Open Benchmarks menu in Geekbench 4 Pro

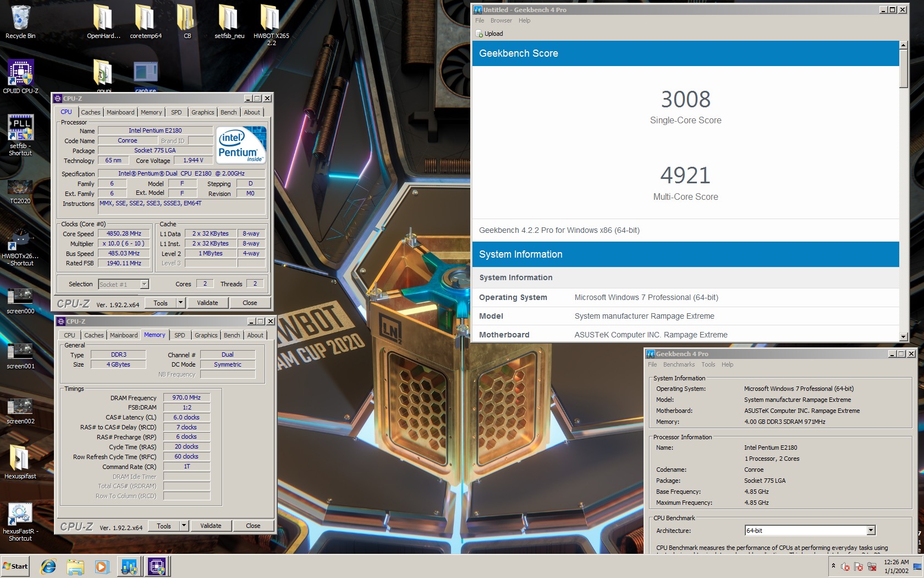[x=679, y=365]
